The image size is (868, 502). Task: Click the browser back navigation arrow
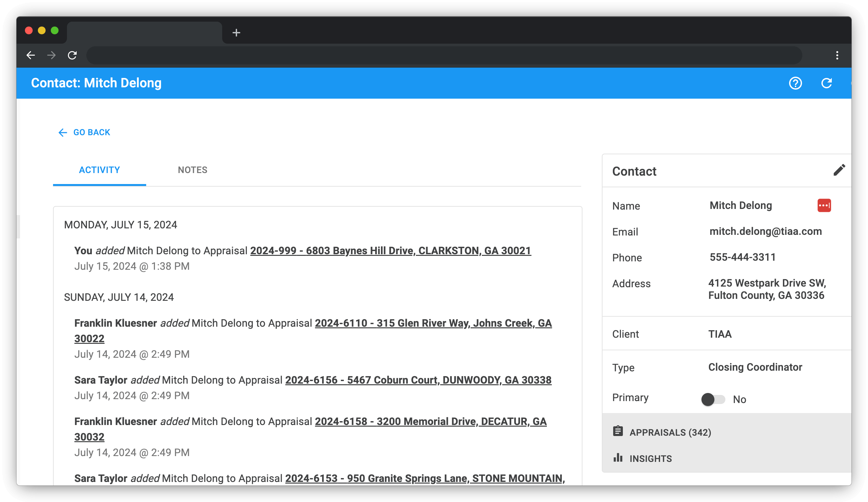(x=31, y=55)
